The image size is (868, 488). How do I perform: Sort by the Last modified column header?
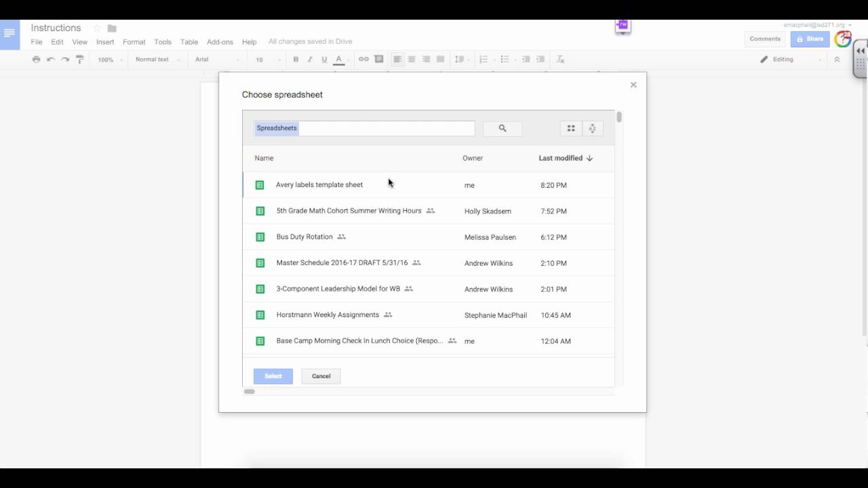point(566,158)
